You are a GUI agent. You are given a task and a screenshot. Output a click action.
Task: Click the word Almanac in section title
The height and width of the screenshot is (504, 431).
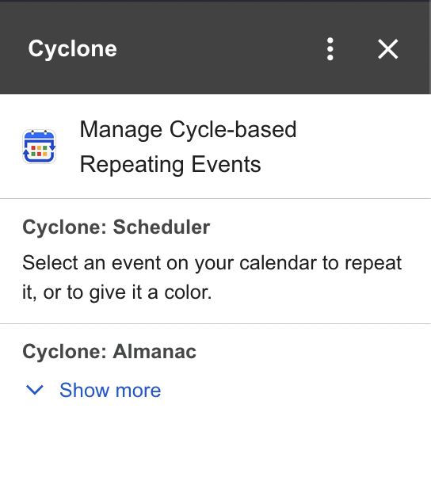(154, 351)
